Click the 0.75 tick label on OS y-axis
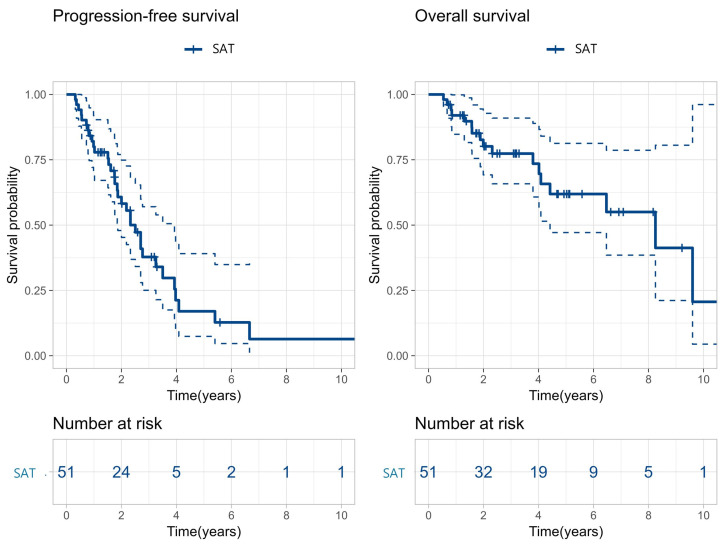 398,160
